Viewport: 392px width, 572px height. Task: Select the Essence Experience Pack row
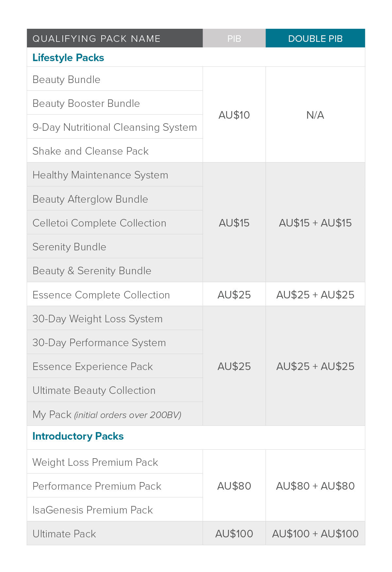(x=115, y=366)
